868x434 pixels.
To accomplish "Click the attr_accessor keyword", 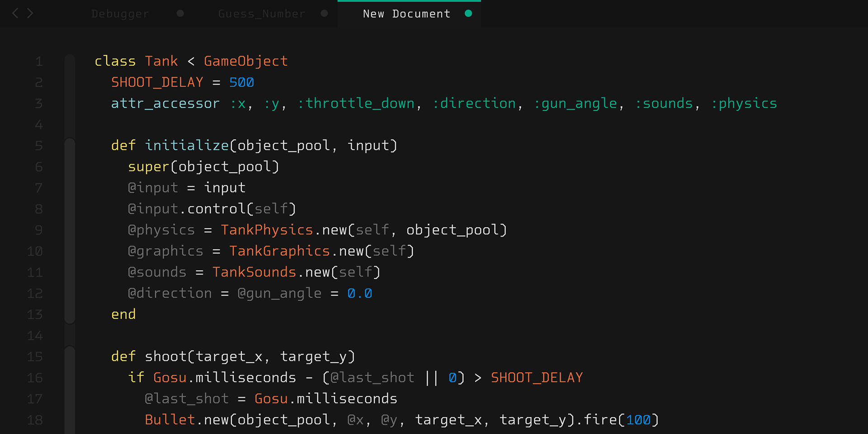I will [x=165, y=104].
